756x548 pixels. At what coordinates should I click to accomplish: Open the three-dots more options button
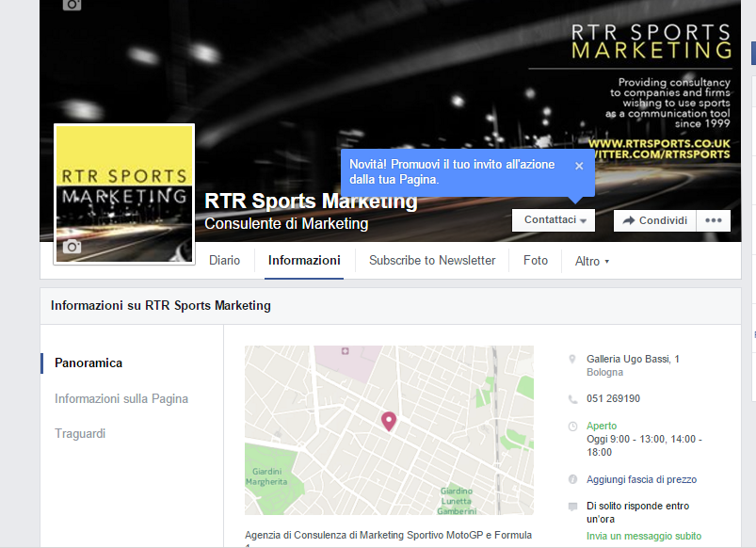click(714, 220)
